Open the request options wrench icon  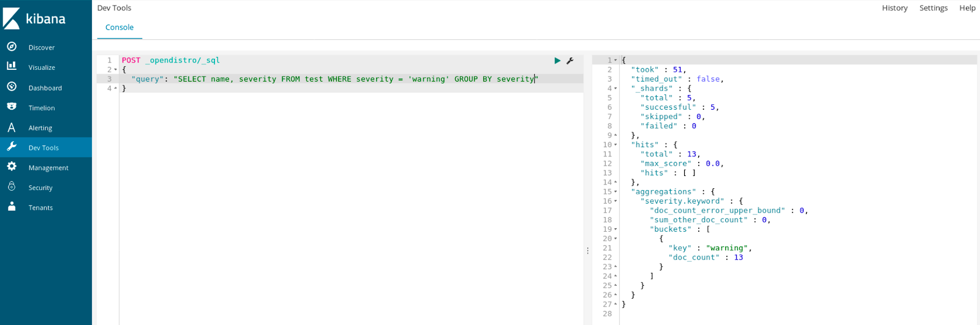570,61
